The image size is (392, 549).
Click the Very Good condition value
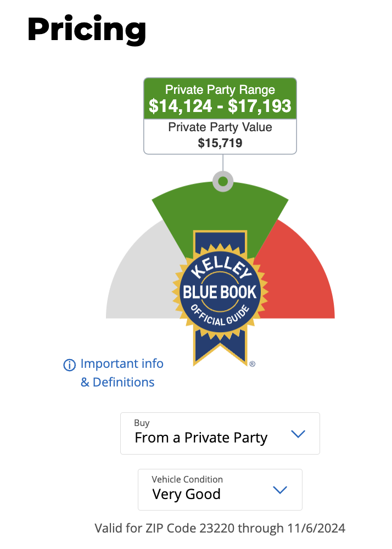[x=187, y=495]
